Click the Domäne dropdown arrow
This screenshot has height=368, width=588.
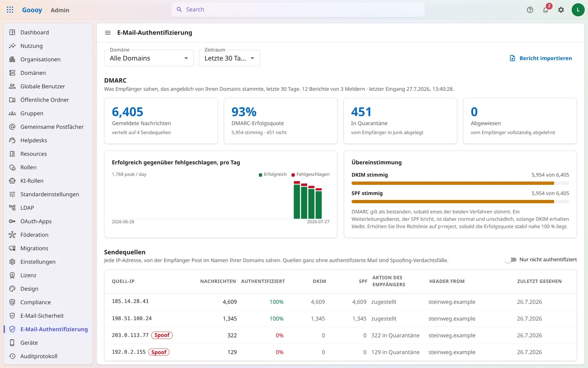click(186, 58)
